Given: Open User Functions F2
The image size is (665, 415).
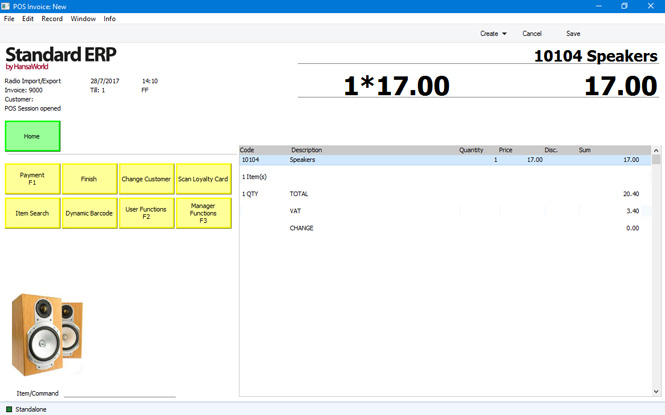Looking at the screenshot, I should coord(146,213).
